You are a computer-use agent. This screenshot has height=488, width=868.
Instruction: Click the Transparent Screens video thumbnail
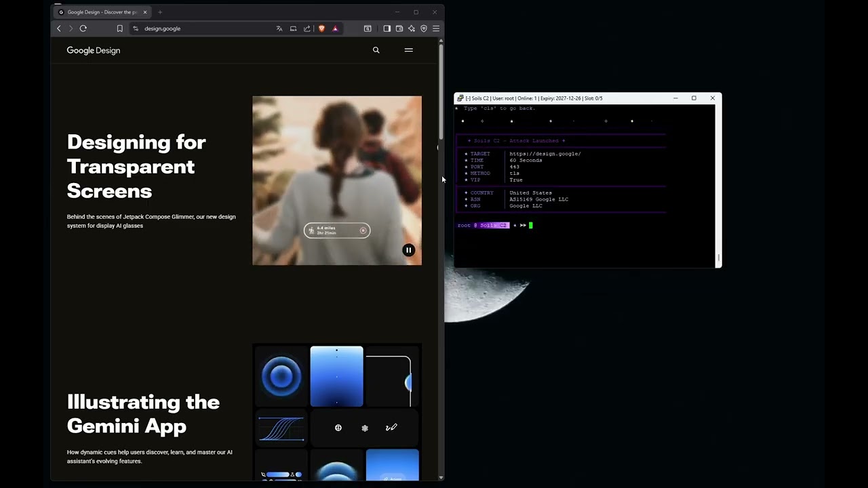pyautogui.click(x=337, y=180)
